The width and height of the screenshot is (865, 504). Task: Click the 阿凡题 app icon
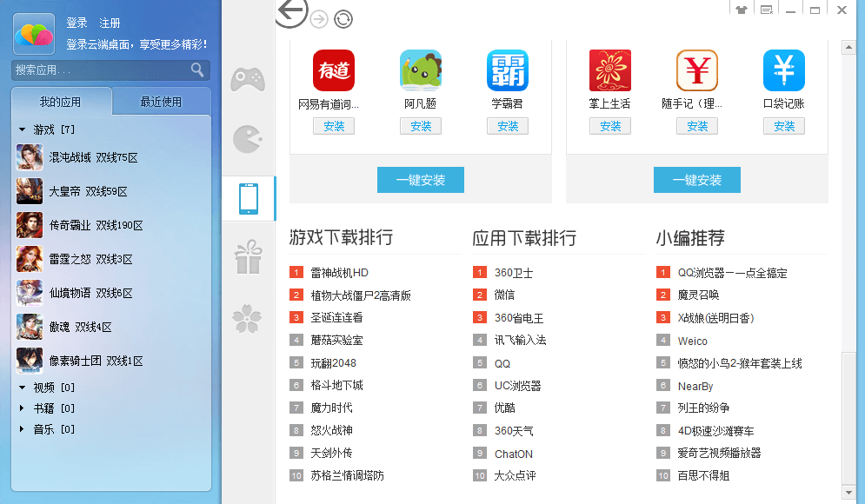[421, 70]
